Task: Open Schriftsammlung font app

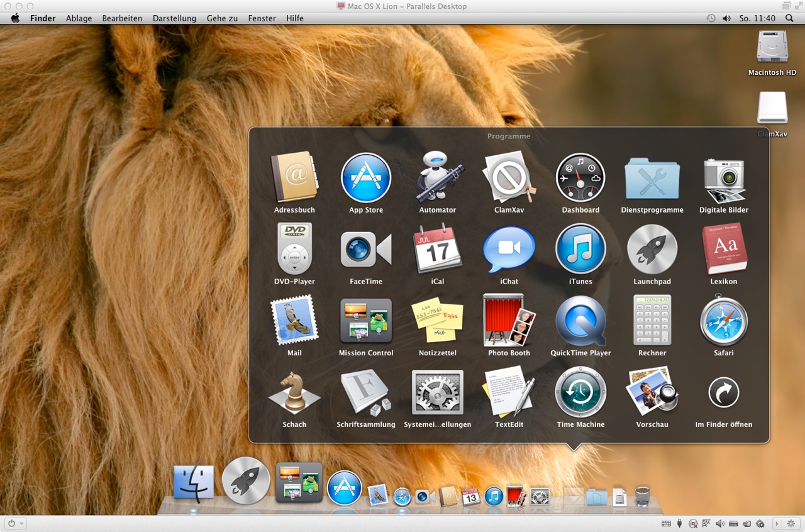Action: pos(366,392)
